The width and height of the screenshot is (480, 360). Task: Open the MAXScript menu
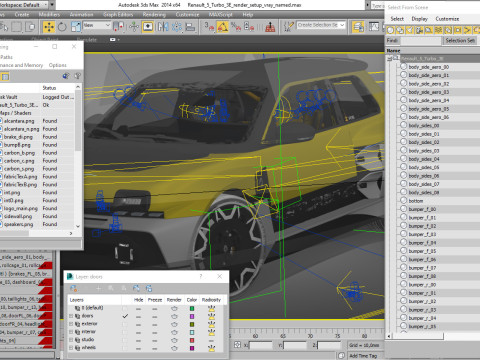[220, 15]
